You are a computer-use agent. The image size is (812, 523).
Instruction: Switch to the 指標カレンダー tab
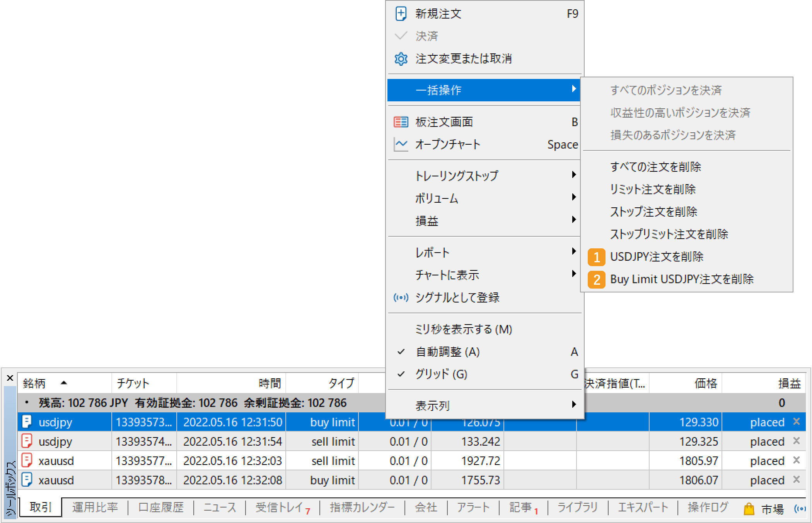coord(362,507)
